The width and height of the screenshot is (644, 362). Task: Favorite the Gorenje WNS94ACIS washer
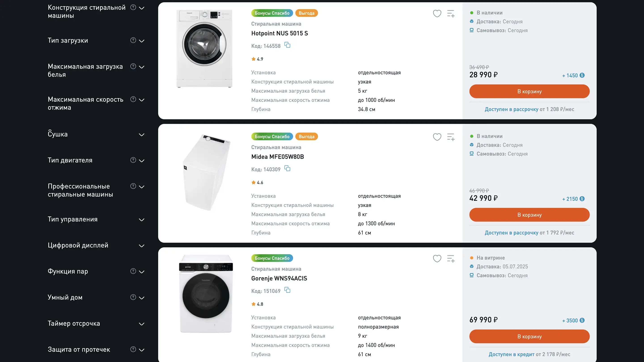tap(437, 259)
